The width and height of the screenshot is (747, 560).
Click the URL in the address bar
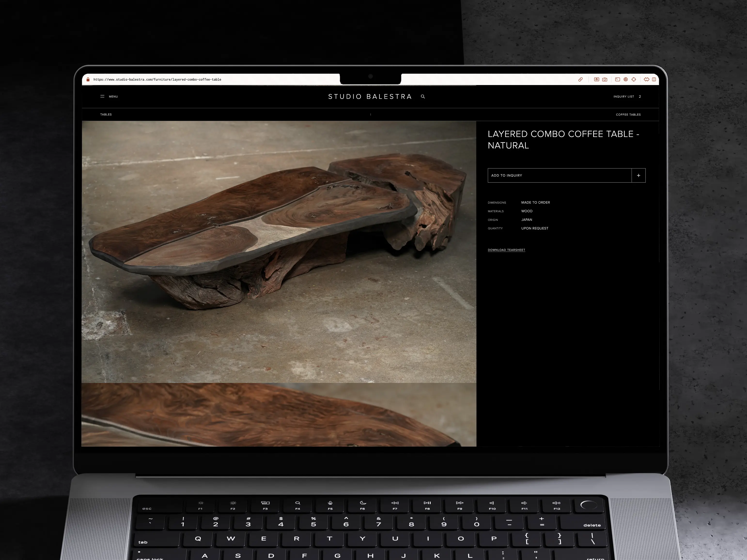157,80
